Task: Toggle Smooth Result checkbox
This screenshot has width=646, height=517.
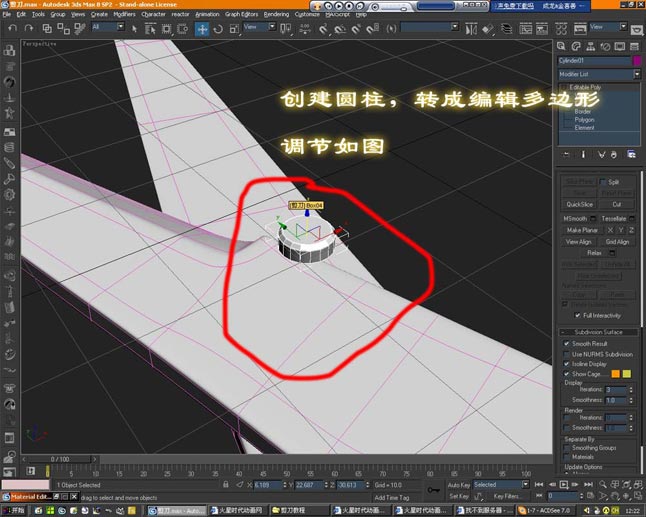Action: pos(566,343)
